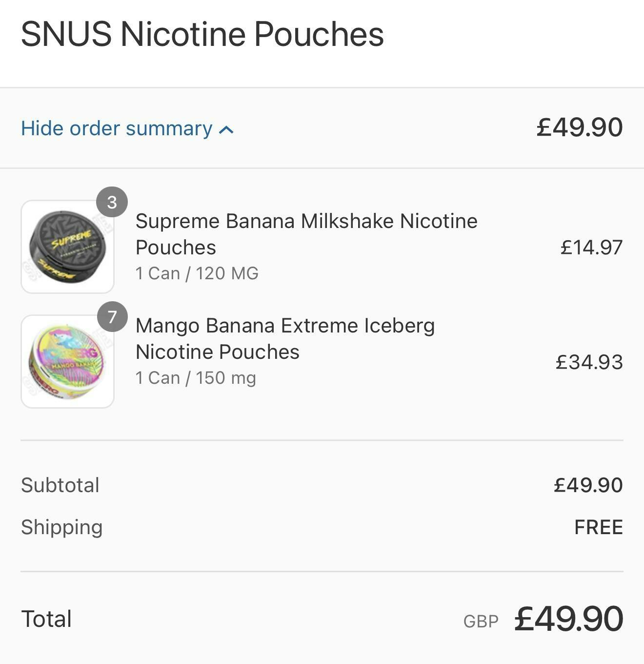The width and height of the screenshot is (644, 664).
Task: Select the Supreme Banana Milkshake product name
Action: click(x=306, y=234)
